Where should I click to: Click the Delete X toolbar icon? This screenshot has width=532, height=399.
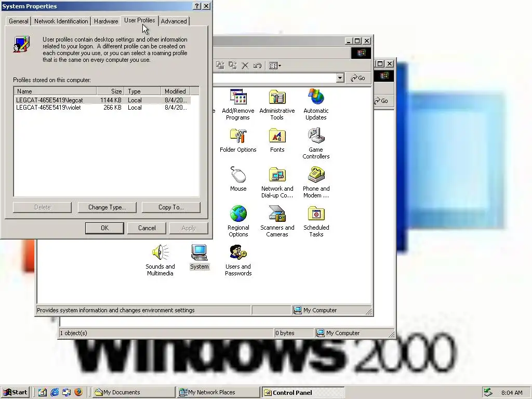point(245,65)
